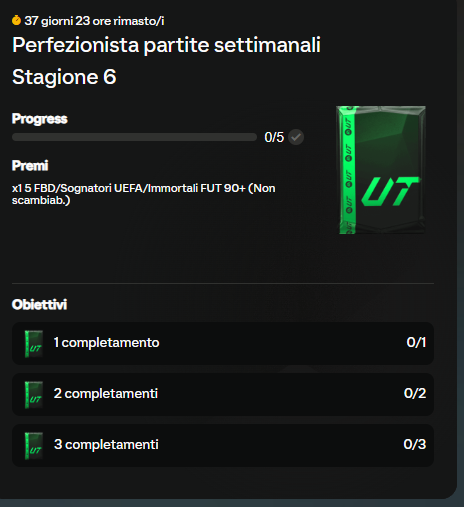This screenshot has height=507, width=464.
Task: Select the 2 completamenti objective row
Action: coord(223,394)
